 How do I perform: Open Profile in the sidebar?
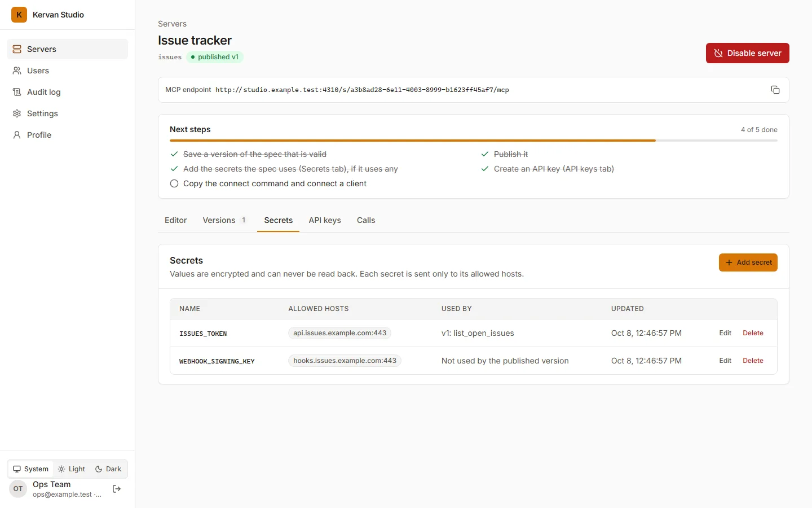point(67,135)
